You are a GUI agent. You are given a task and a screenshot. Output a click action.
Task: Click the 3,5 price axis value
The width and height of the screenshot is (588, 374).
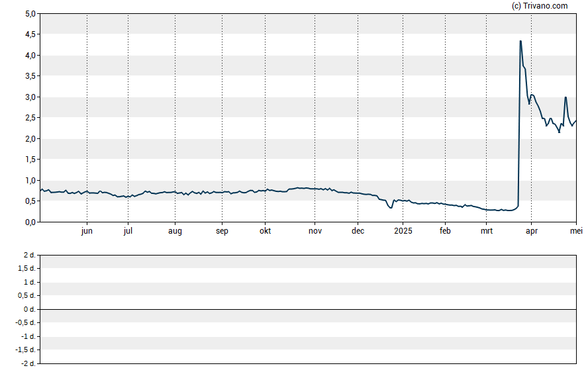point(30,76)
